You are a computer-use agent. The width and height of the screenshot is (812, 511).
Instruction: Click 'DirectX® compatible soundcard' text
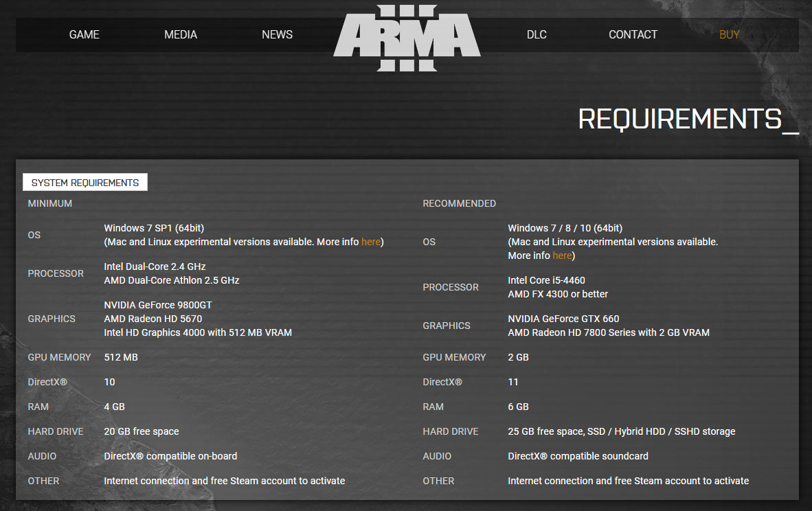[x=578, y=456]
